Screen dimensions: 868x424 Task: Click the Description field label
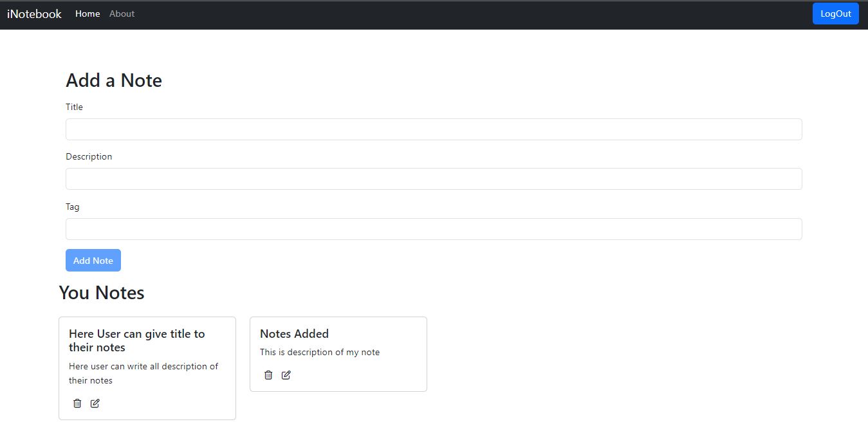click(89, 156)
